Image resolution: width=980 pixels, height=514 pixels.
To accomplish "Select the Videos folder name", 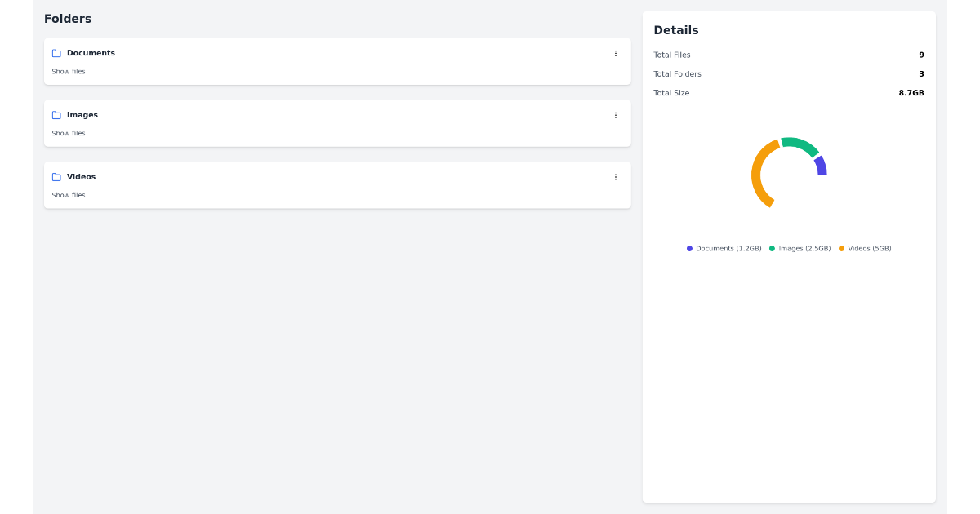I will [x=81, y=177].
